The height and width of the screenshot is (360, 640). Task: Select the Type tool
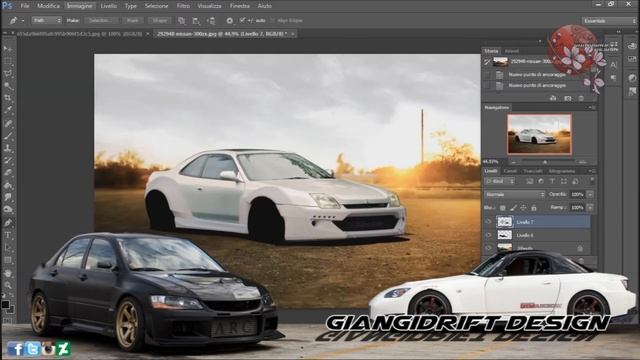[x=8, y=235]
